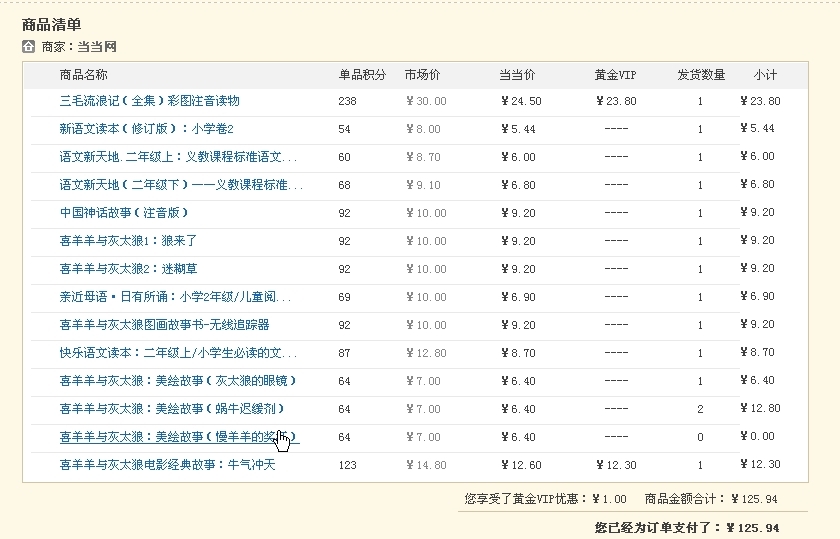
Task: Click 语文新天地.二年级上 product link
Action: coord(178,157)
